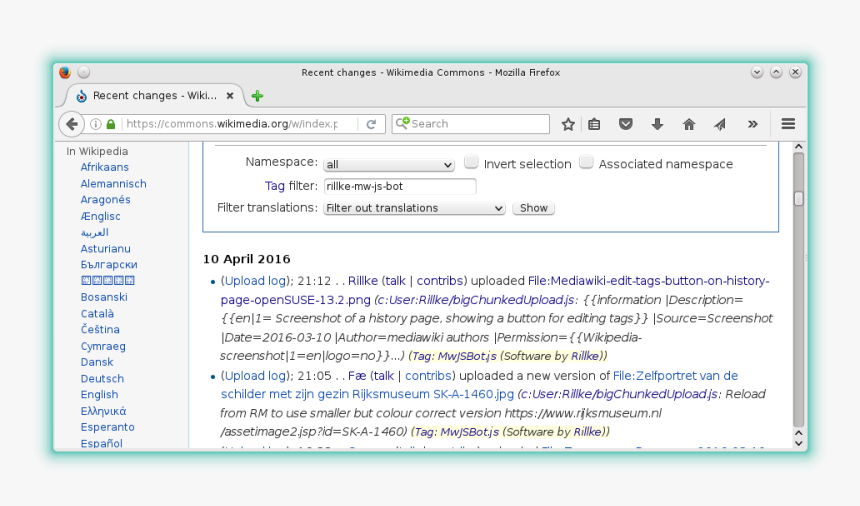The image size is (860, 506).
Task: Open a new tab with the green plus
Action: point(257,96)
